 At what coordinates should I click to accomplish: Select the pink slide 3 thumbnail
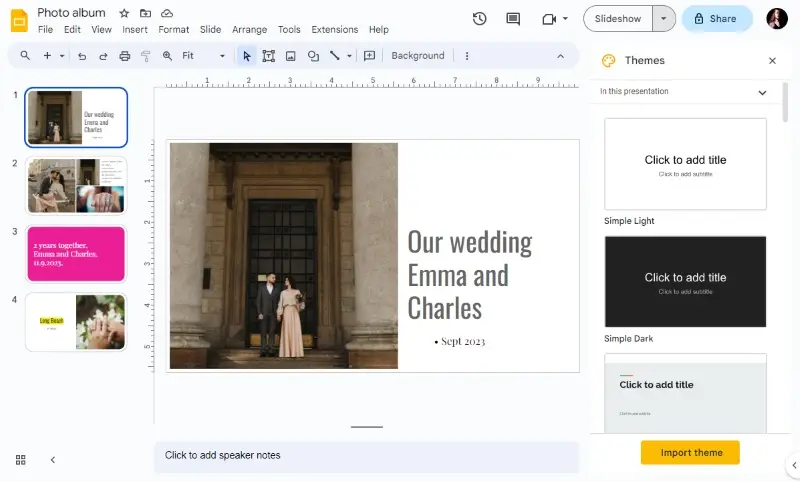click(x=76, y=254)
